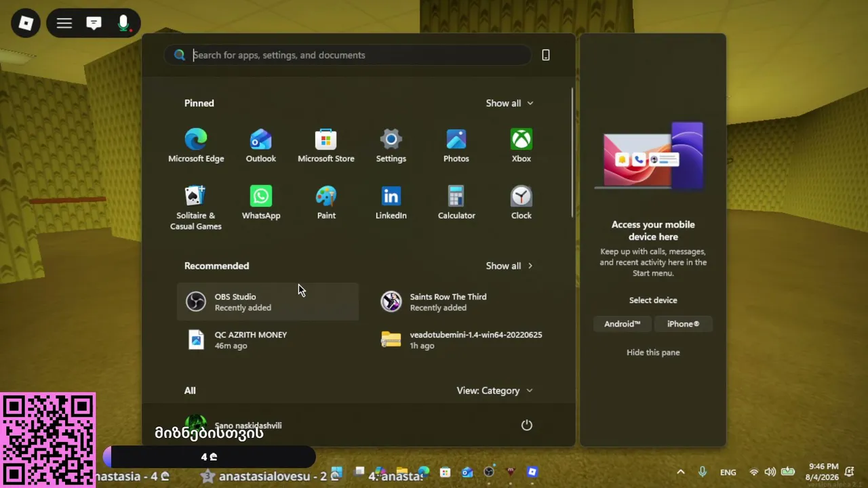Open the View: Category dropdown
Image resolution: width=868 pixels, height=488 pixels.
coord(495,390)
